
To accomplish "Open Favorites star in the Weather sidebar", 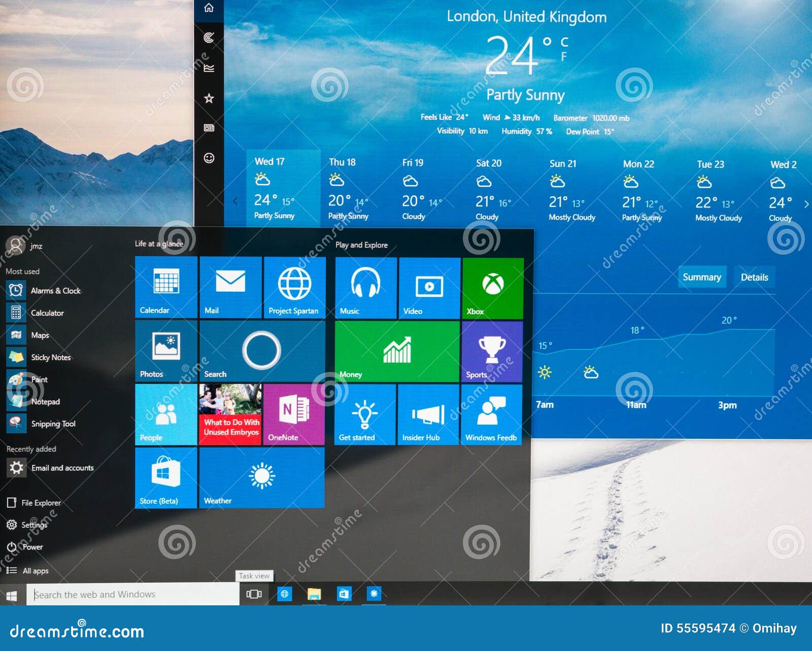I will tap(209, 97).
